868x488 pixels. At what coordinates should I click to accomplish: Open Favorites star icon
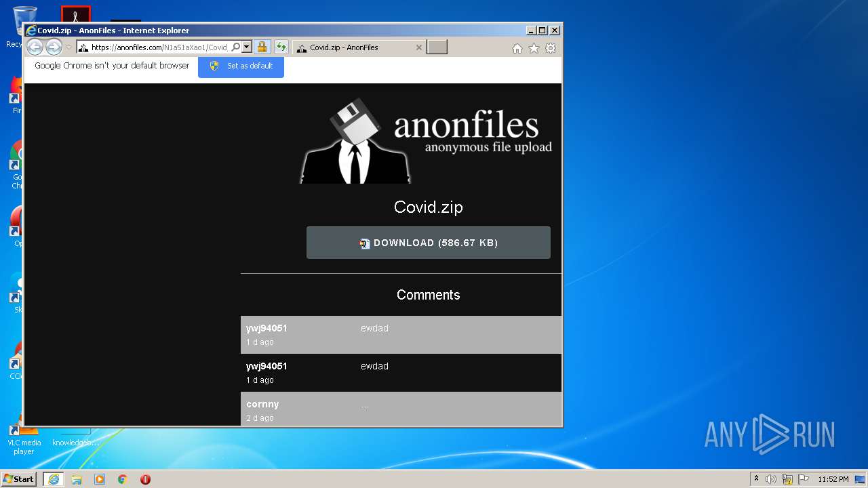(534, 48)
